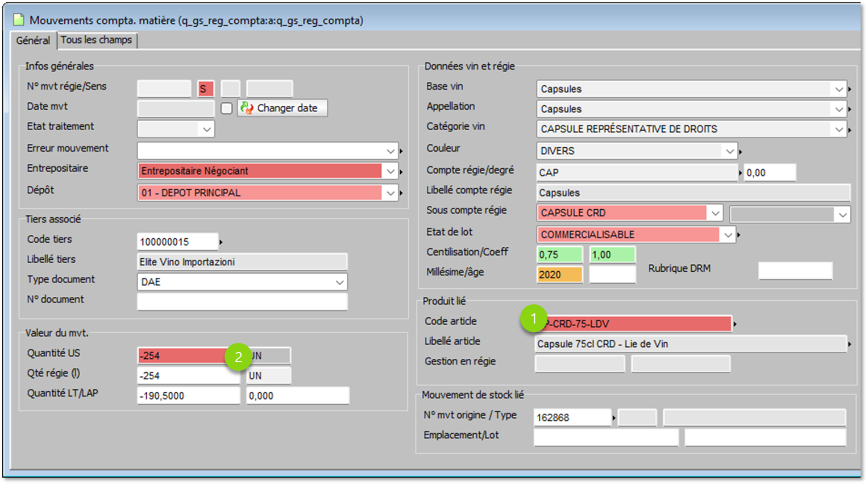Click the N° document input field
The height and width of the screenshot is (485, 868).
coord(242,302)
